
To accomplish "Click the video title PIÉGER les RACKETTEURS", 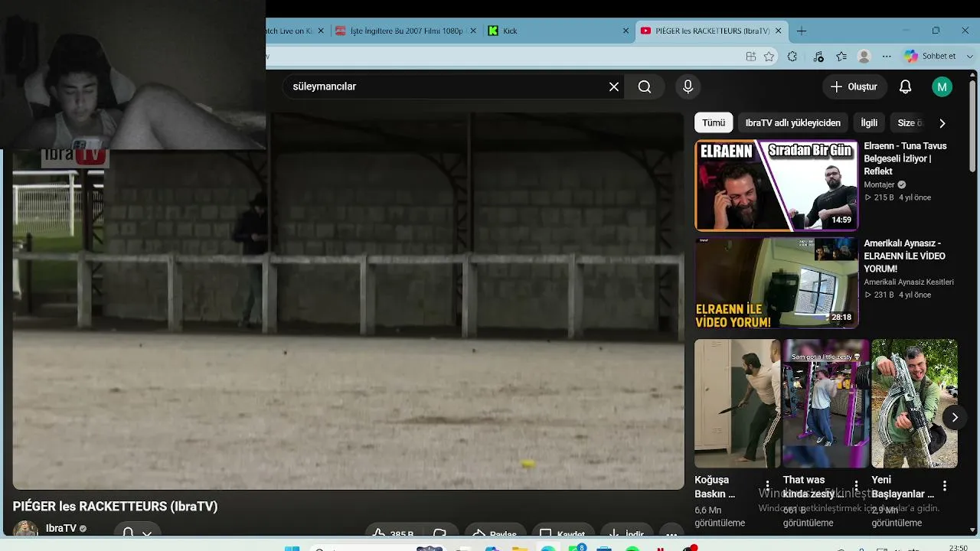I will [x=115, y=506].
